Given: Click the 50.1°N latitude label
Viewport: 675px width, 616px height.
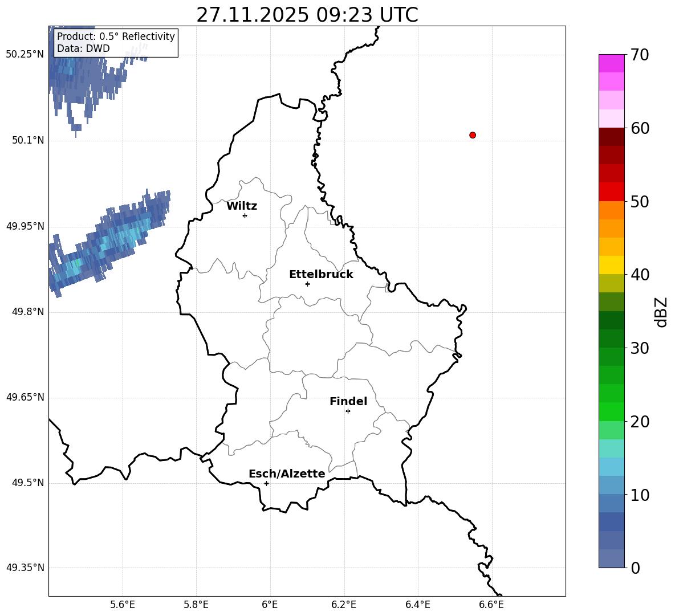Looking at the screenshot, I should (x=28, y=140).
